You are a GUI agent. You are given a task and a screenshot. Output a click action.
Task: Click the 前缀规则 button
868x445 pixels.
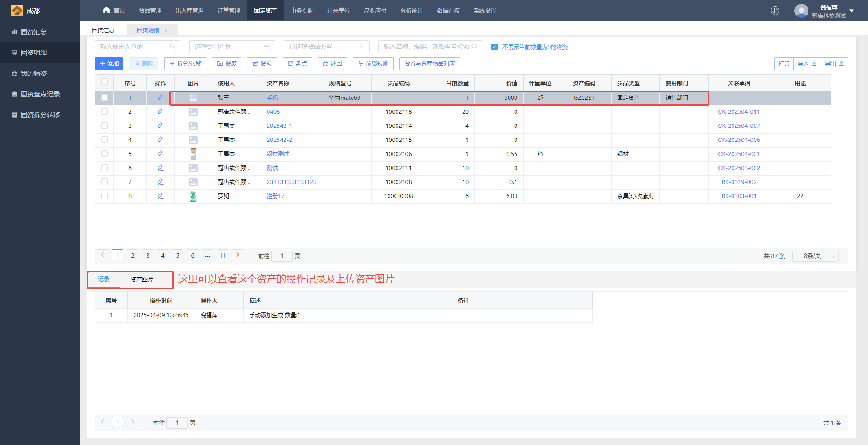pos(373,64)
